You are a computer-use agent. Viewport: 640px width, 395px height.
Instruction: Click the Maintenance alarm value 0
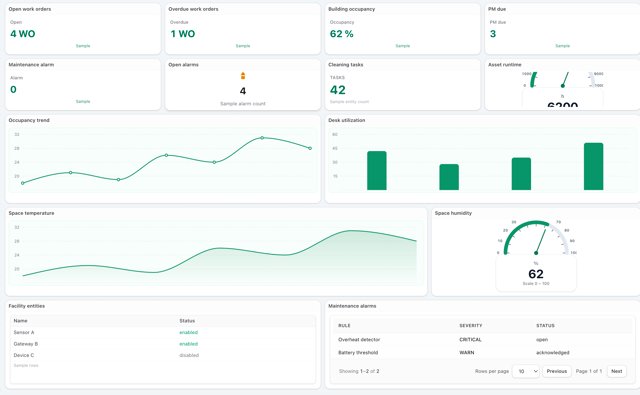tap(13, 89)
